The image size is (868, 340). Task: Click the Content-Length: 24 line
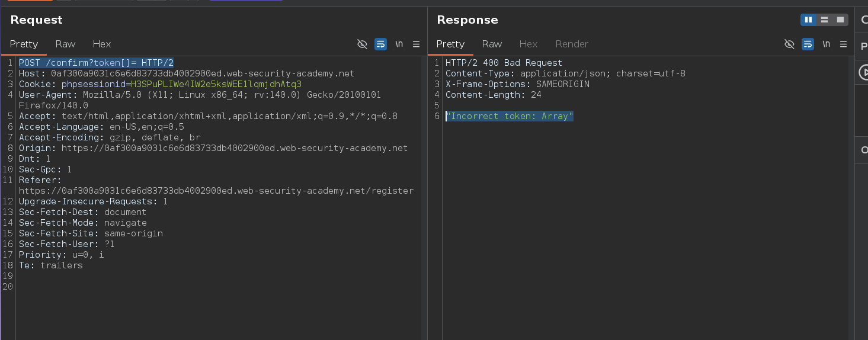pyautogui.click(x=493, y=95)
